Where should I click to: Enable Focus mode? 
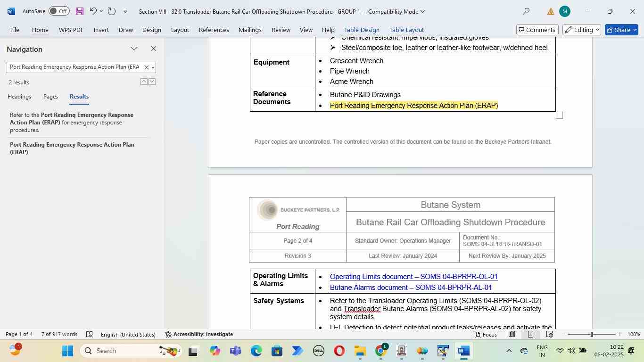click(486, 334)
